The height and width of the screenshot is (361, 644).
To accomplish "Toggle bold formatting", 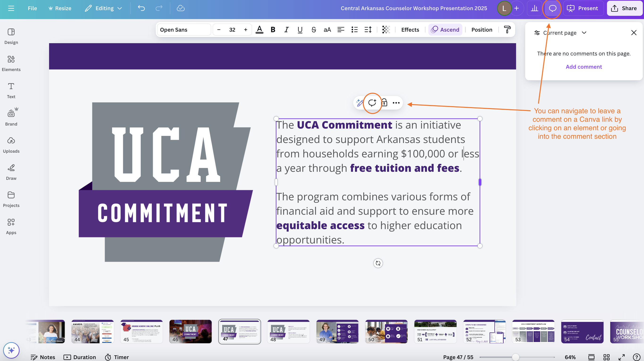I will 273,29.
